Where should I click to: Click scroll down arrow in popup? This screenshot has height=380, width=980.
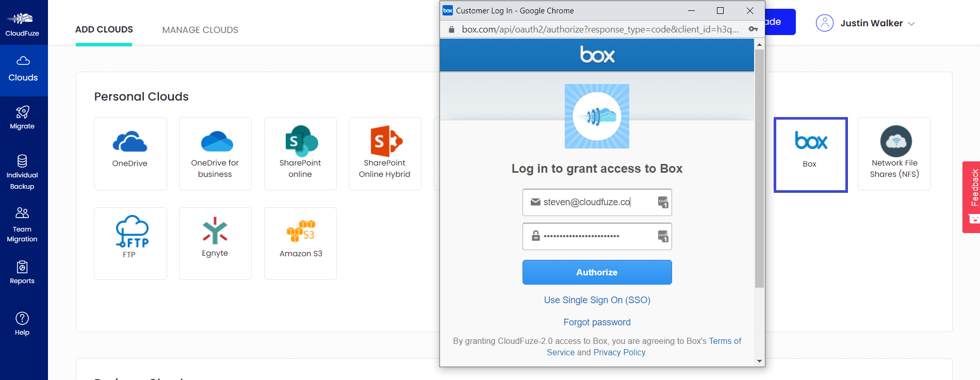[x=759, y=361]
